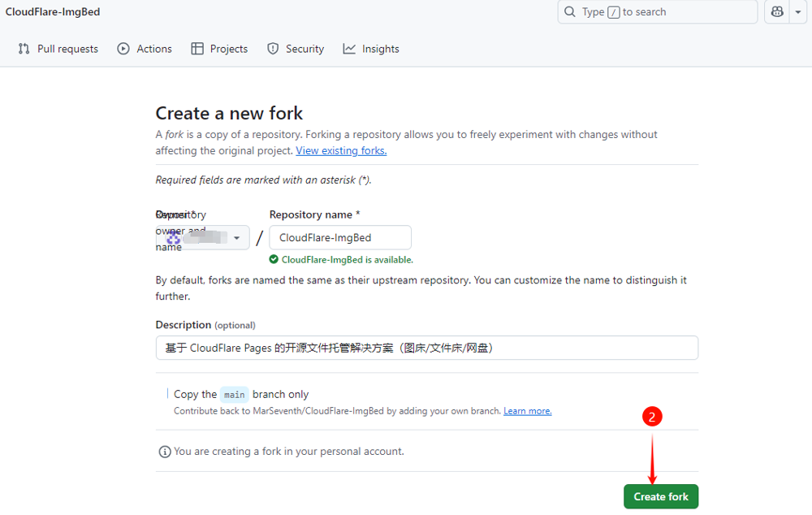This screenshot has height=515, width=812.
Task: Click the Actions play icon
Action: coord(123,49)
